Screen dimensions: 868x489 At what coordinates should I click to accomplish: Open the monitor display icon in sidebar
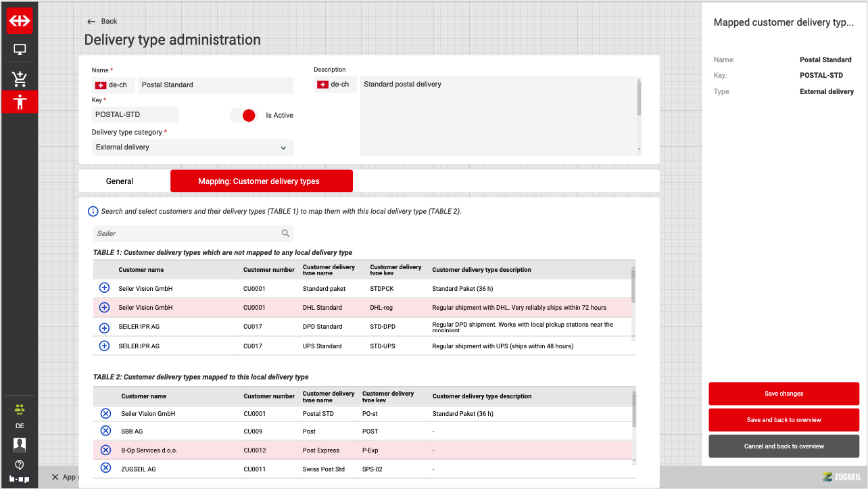tap(20, 49)
